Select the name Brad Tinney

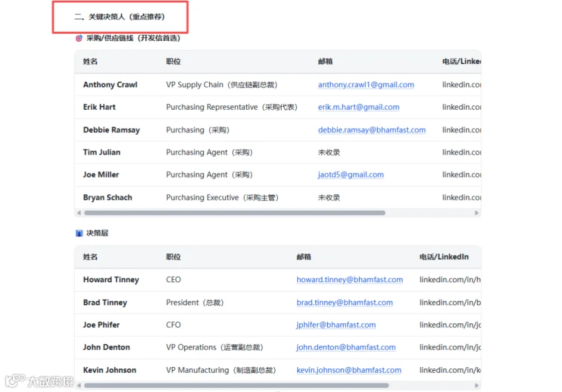(x=105, y=302)
